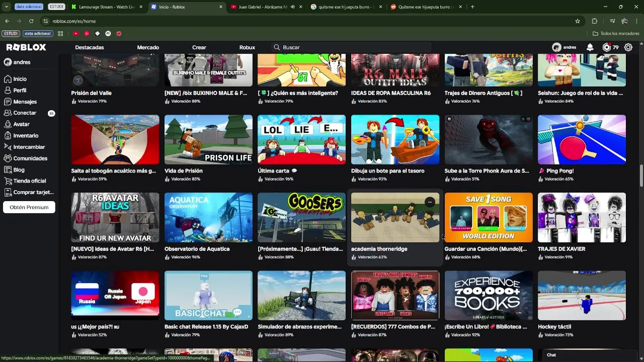Open ESTUDI bookmark in the bookmarks bar
This screenshot has height=362, width=644.
(x=11, y=34)
